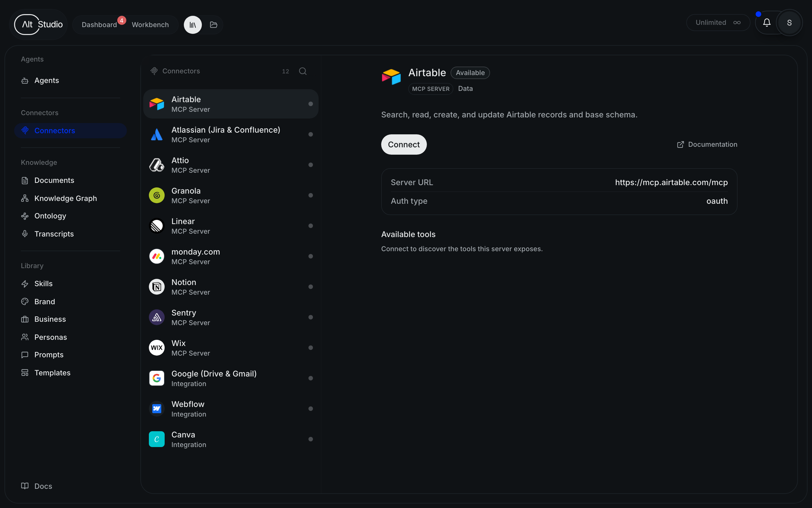
Task: Click the Business briefcase icon
Action: pos(25,319)
